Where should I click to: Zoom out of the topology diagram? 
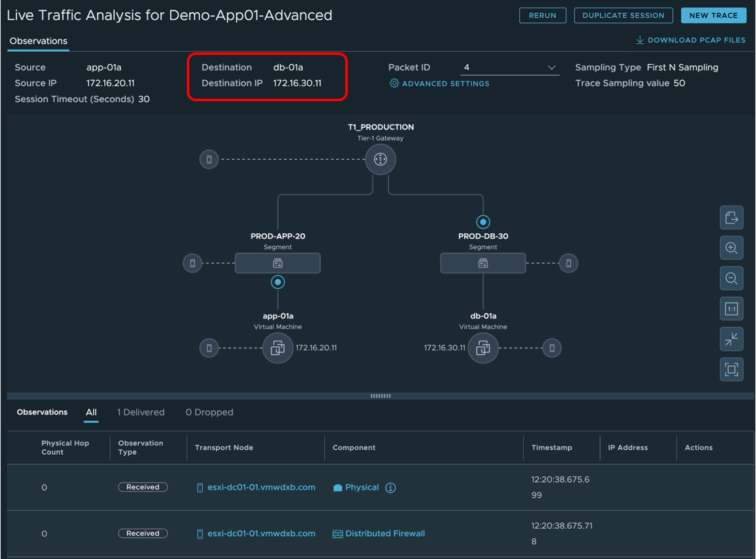click(731, 278)
